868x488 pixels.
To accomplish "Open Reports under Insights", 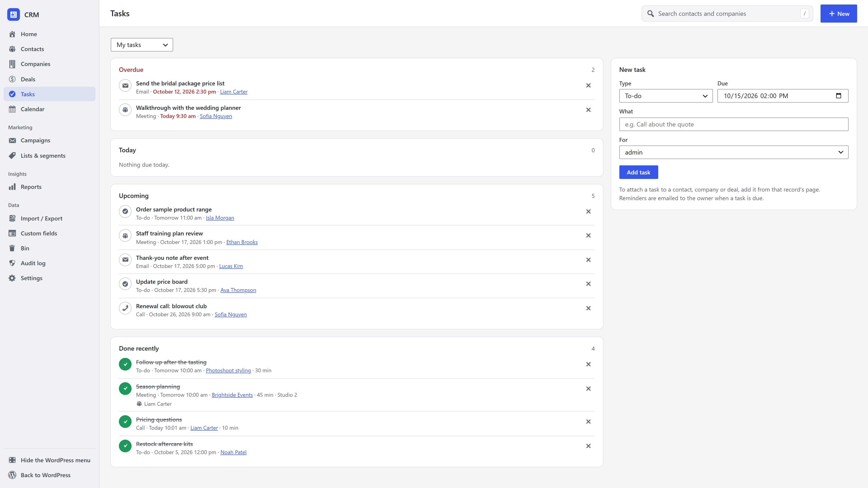I will (50, 187).
